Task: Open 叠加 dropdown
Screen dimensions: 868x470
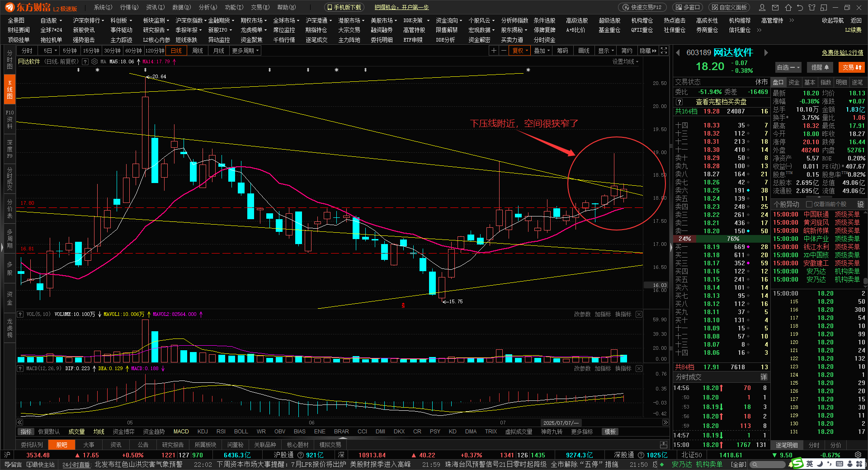Action: (x=542, y=51)
